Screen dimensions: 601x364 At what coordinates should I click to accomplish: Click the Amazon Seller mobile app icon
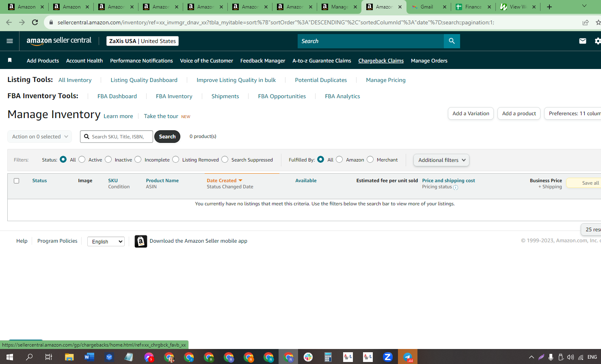click(141, 241)
